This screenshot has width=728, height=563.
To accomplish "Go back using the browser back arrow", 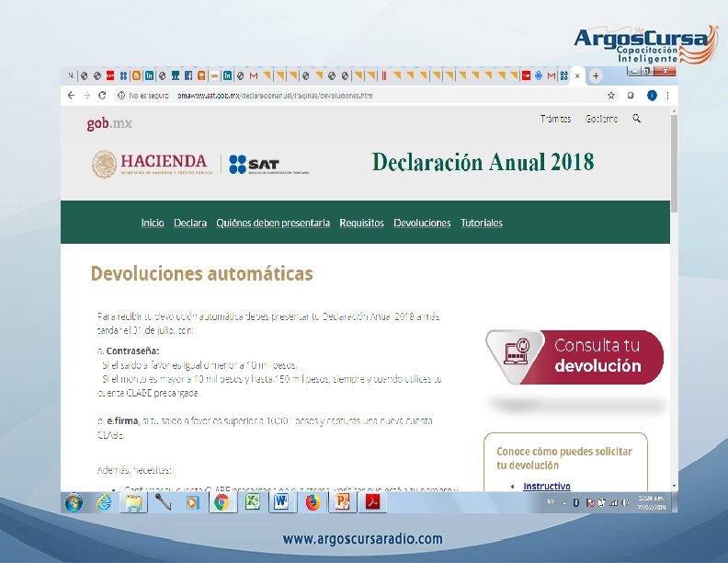I will pyautogui.click(x=71, y=96).
